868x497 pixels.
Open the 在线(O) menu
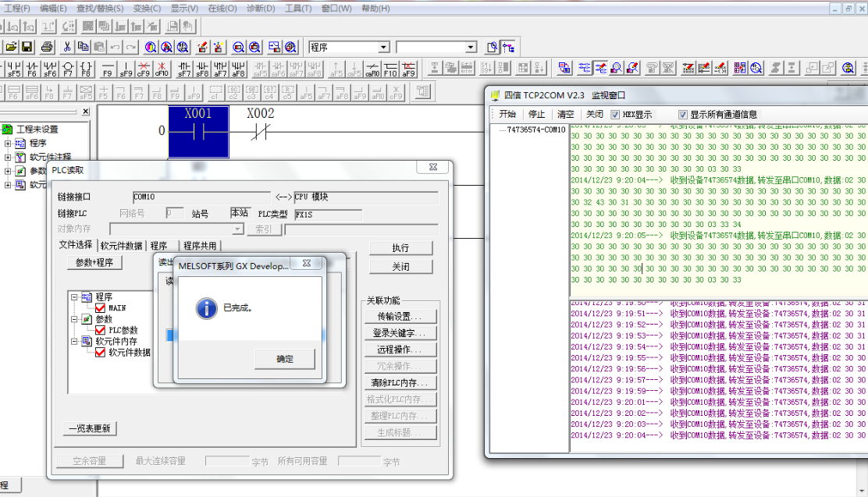tap(222, 9)
